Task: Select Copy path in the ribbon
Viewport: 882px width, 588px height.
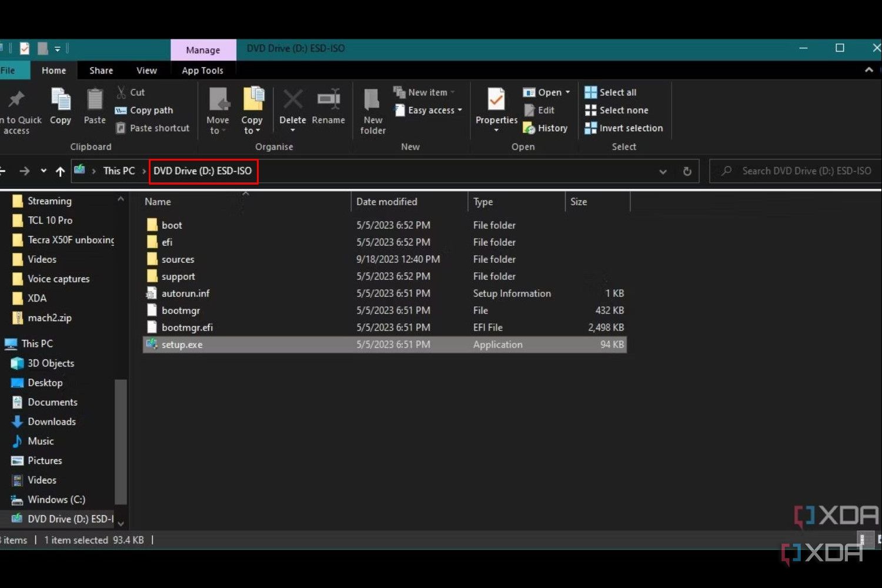Action: point(144,110)
